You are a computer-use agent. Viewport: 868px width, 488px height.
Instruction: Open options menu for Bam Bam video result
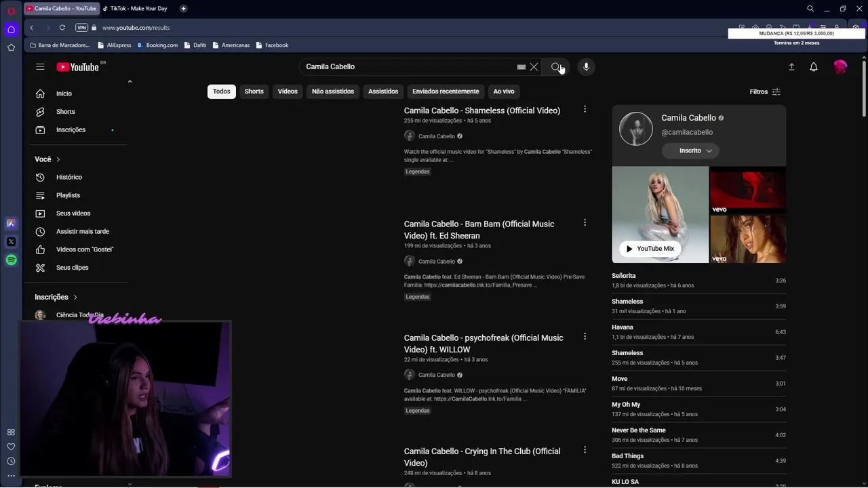click(x=585, y=222)
